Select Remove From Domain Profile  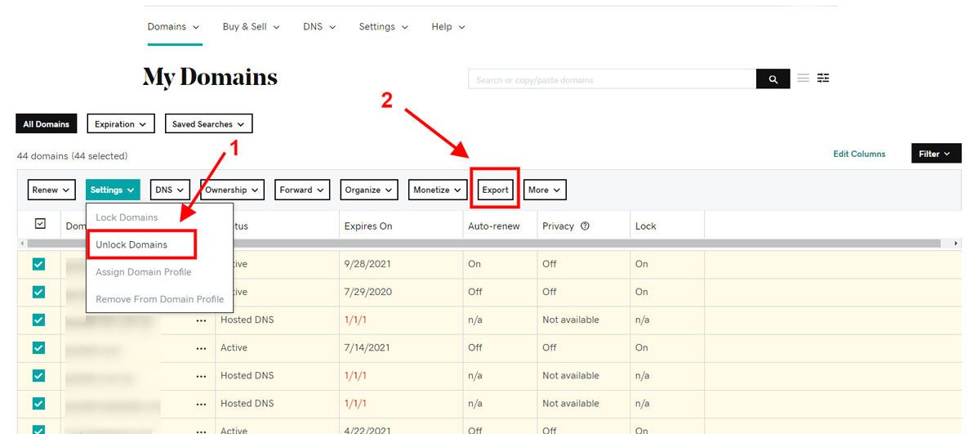(159, 299)
